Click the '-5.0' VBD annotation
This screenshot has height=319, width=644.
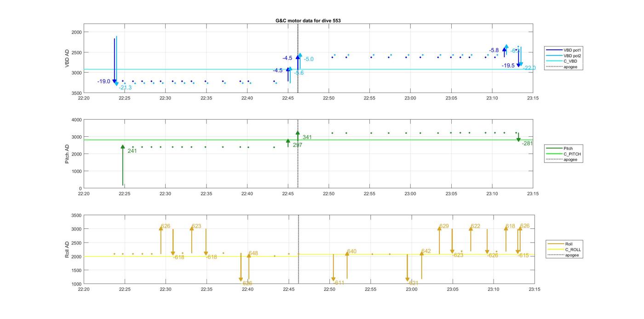309,59
